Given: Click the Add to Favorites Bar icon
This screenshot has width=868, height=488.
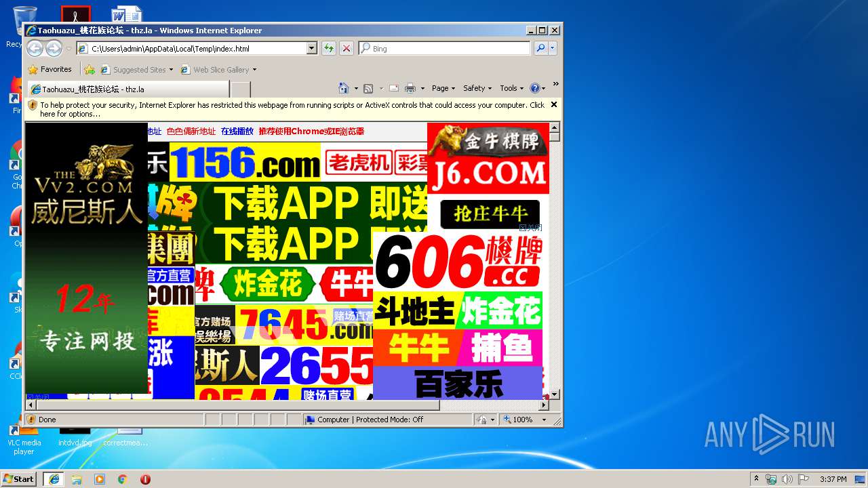Looking at the screenshot, I should [90, 69].
